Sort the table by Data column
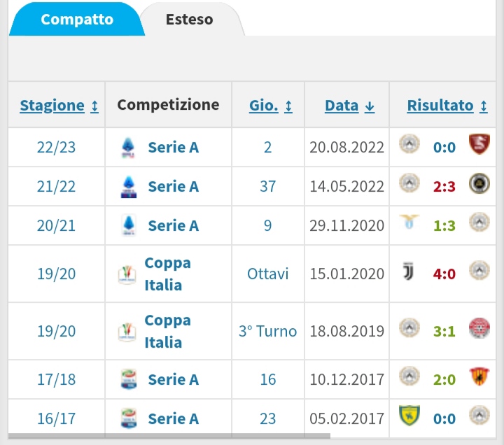This screenshot has width=504, height=445. click(349, 106)
